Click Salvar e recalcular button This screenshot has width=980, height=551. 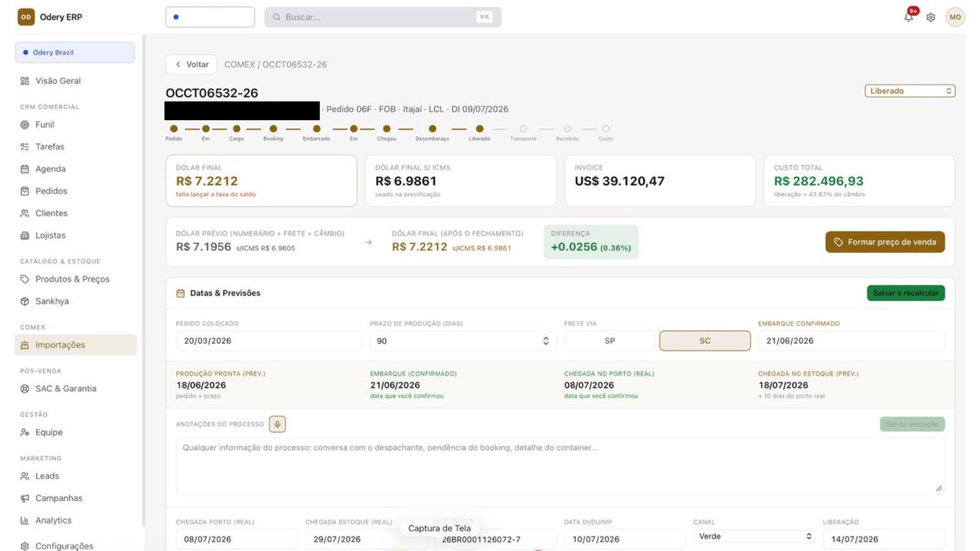coord(905,293)
